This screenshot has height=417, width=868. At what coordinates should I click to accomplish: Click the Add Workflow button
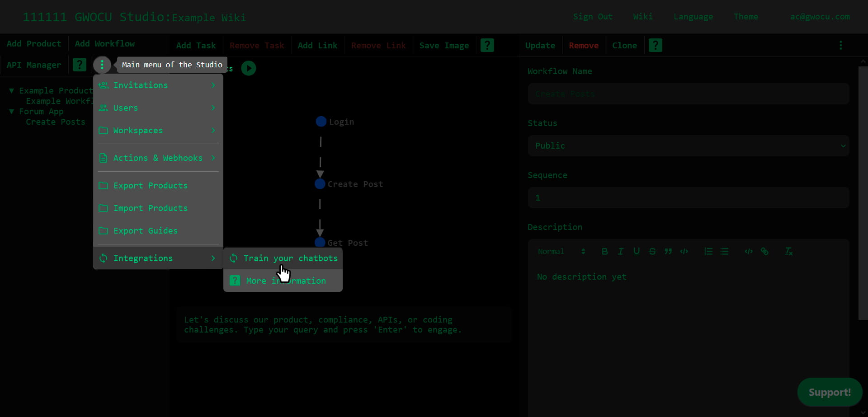(105, 44)
